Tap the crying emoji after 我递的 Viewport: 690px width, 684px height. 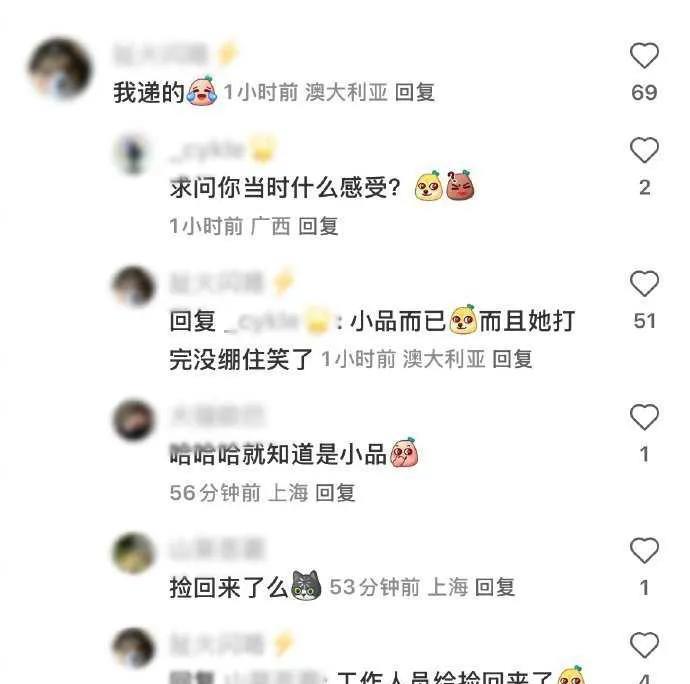tap(202, 91)
